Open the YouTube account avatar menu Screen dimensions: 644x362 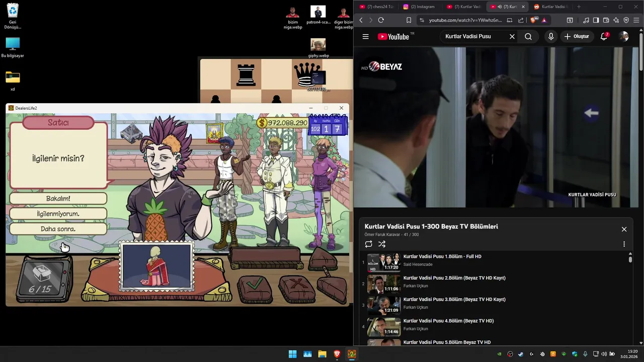coord(624,37)
